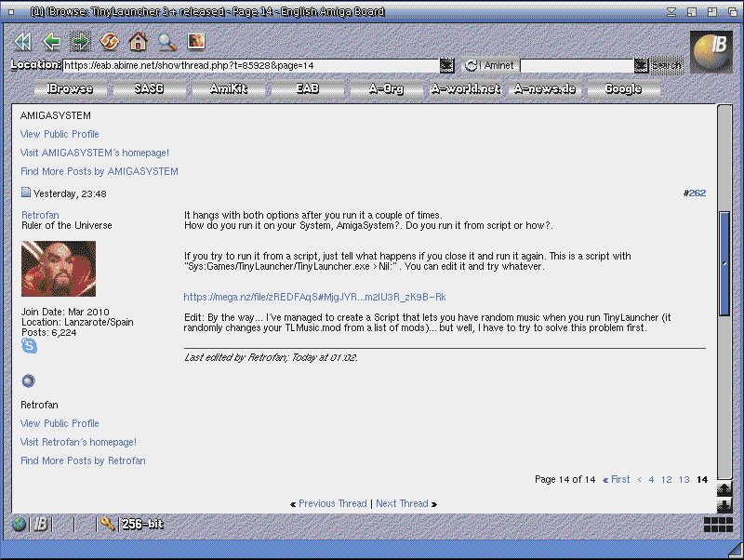Click 'Page 14 of 14' text
This screenshot has height=560, width=744.
[565, 479]
